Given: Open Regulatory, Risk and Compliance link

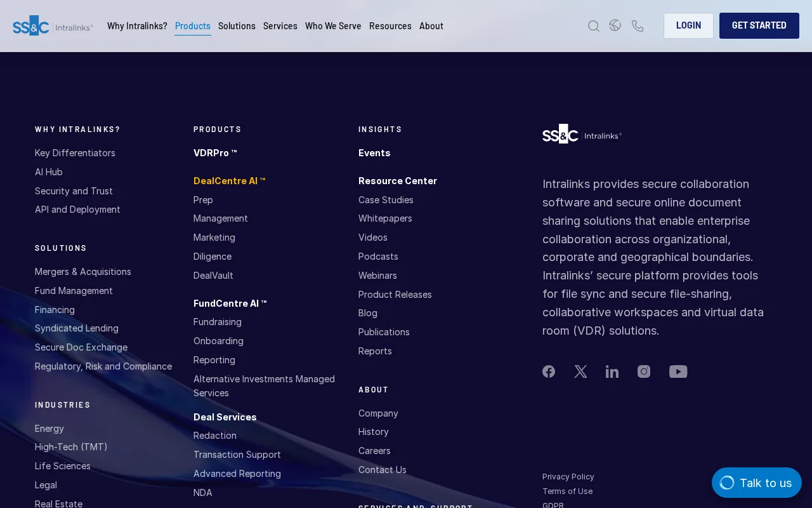Looking at the screenshot, I should pyautogui.click(x=103, y=366).
